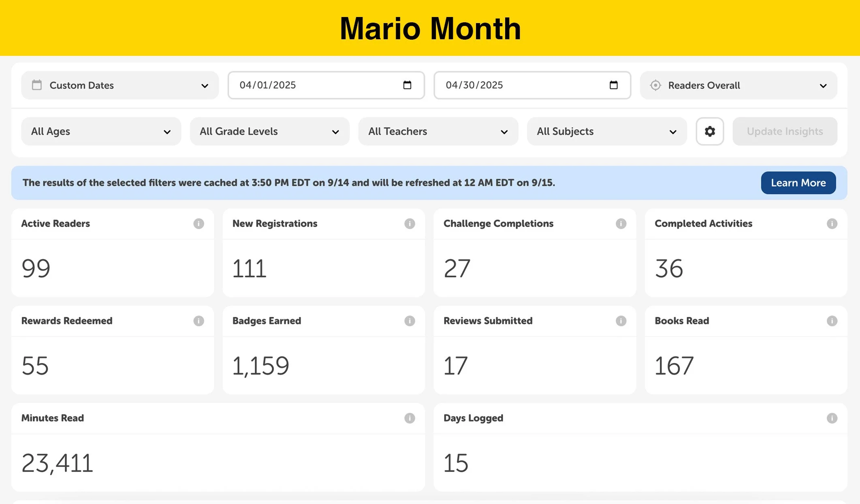The image size is (860, 504).
Task: Click the Completed Activities card title
Action: tap(703, 223)
